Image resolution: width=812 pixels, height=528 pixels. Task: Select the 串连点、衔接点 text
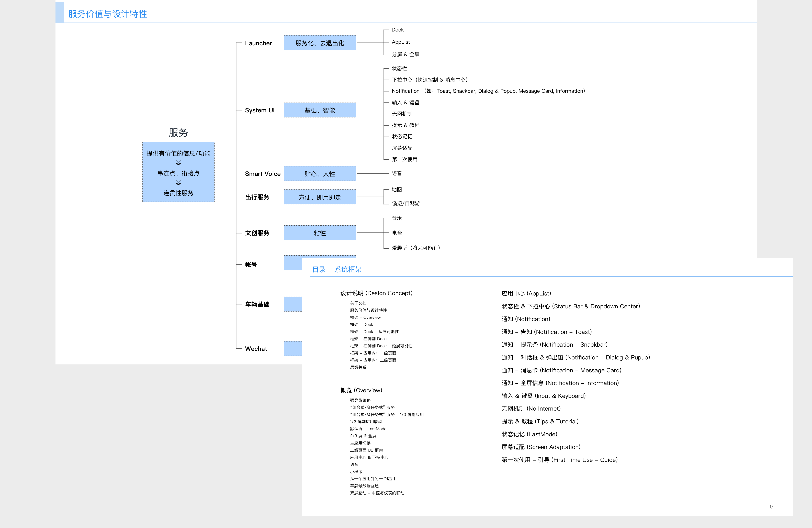click(178, 173)
